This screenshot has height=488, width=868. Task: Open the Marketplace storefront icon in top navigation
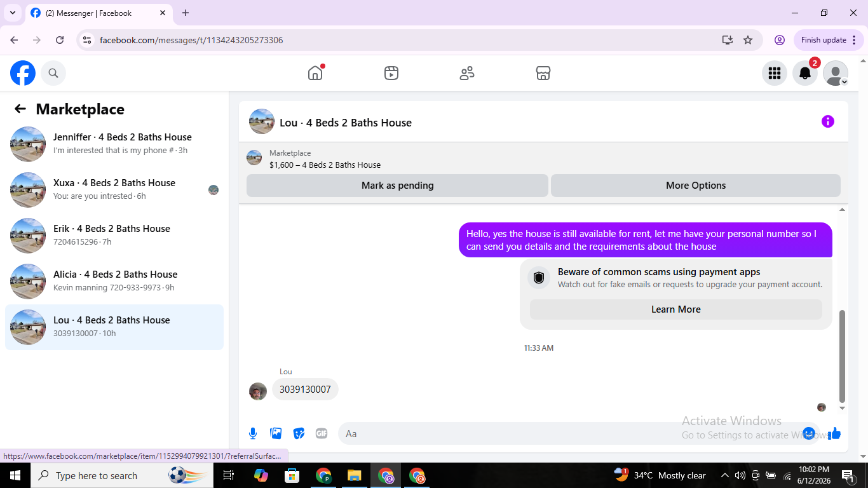coord(543,73)
